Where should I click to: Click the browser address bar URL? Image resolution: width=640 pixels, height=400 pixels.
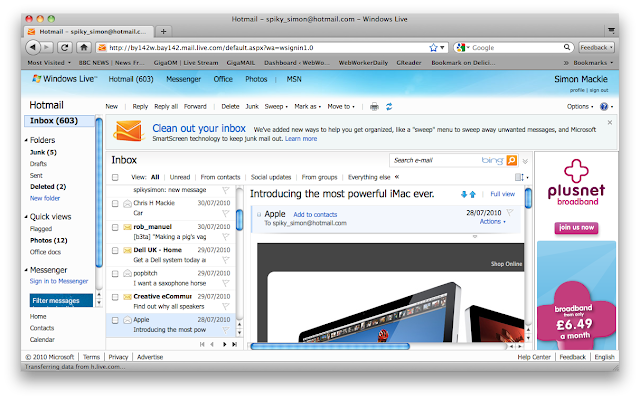(x=211, y=48)
